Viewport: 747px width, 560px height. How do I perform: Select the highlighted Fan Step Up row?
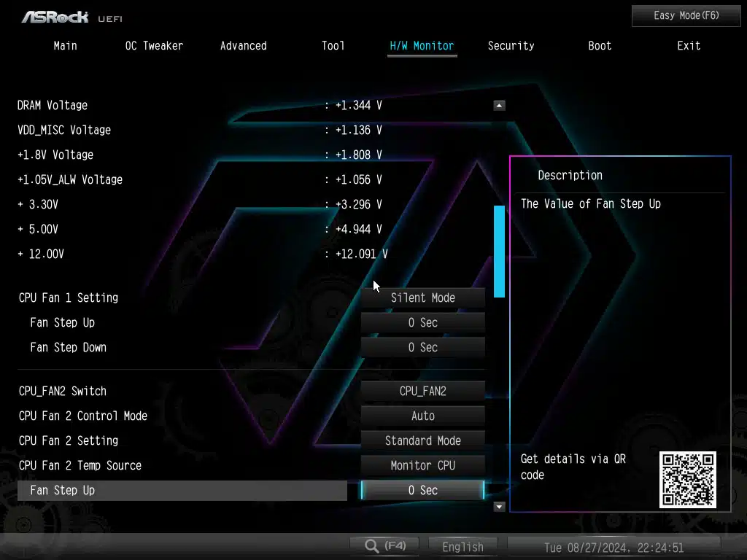(x=182, y=491)
